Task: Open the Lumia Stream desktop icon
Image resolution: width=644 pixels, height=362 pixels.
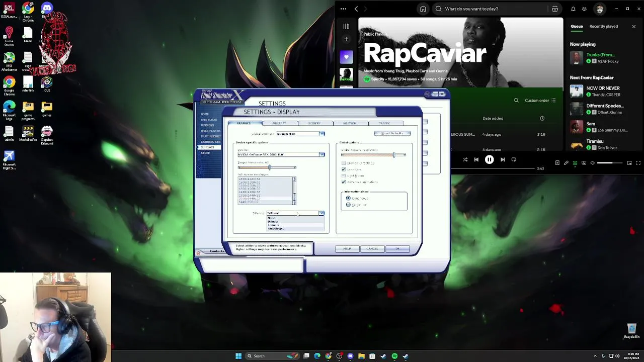Action: click(9, 37)
